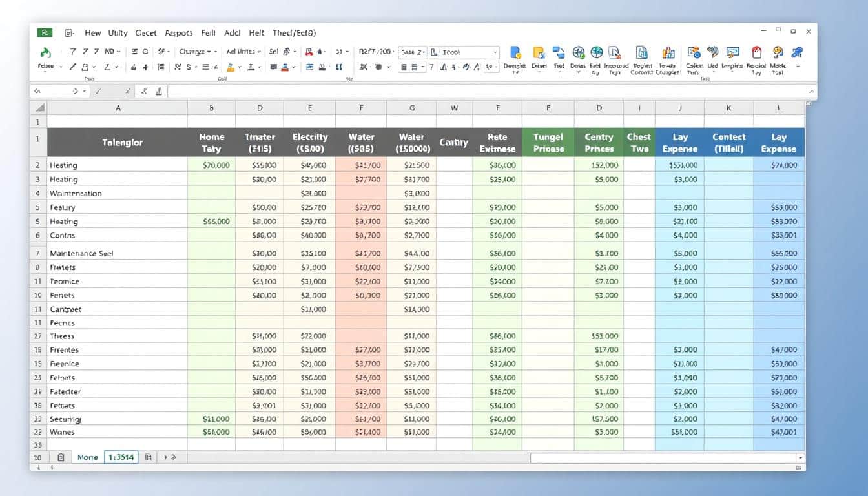Click the Incosaud Topr icon
868x496 pixels.
pyautogui.click(x=615, y=53)
